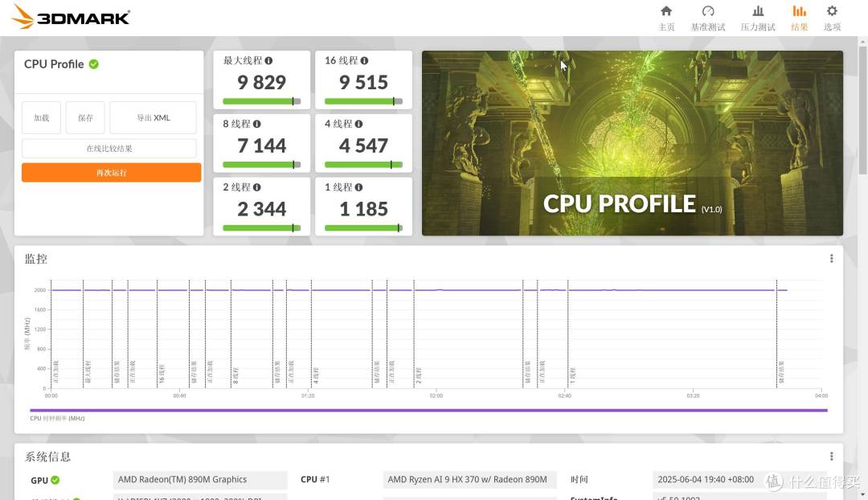Click the 16 threads score bar
This screenshot has width=868, height=500.
364,101
